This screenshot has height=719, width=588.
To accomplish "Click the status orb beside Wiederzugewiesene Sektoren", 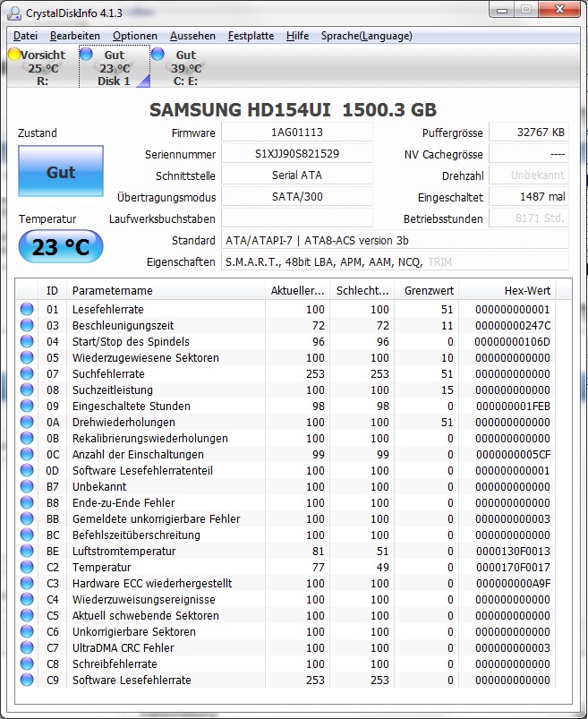I will [27, 357].
